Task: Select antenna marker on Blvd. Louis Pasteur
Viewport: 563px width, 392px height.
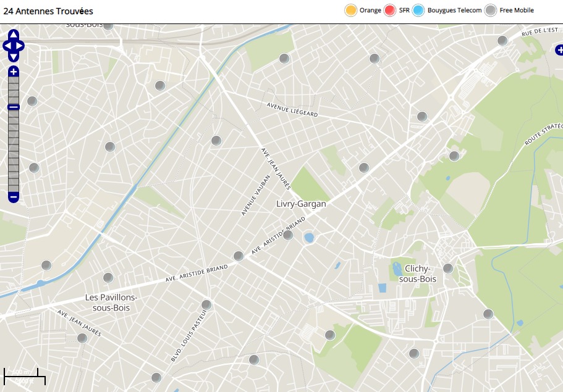Action: tap(206, 304)
